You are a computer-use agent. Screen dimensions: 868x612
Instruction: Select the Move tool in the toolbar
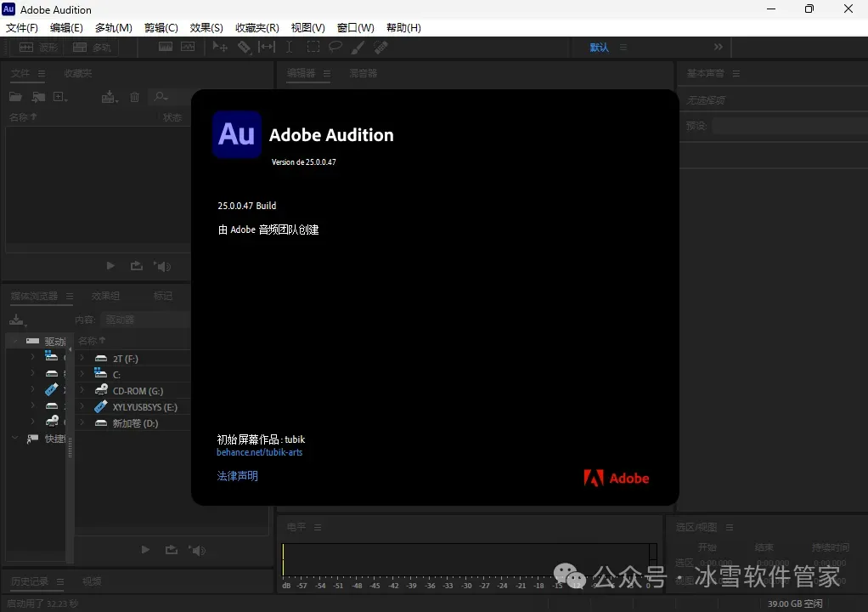coord(220,47)
